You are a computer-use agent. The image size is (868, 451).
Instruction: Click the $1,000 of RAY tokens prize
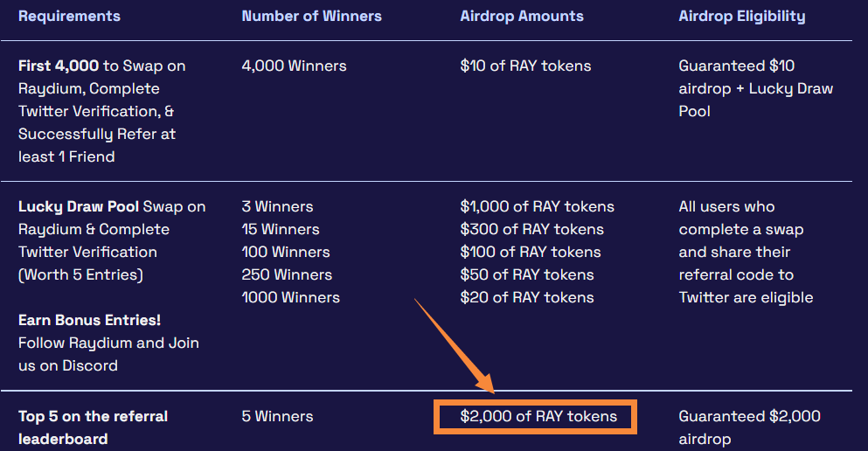[x=537, y=207]
